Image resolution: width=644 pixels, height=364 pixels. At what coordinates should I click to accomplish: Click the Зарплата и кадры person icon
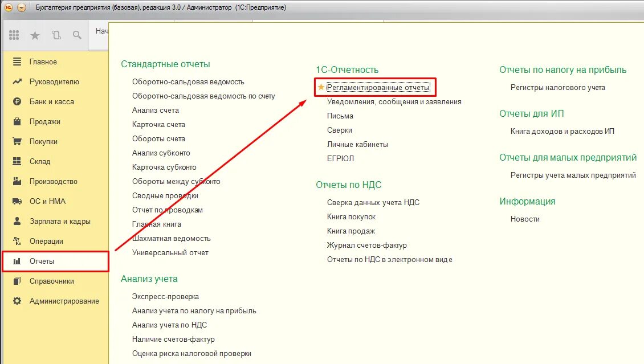click(17, 221)
